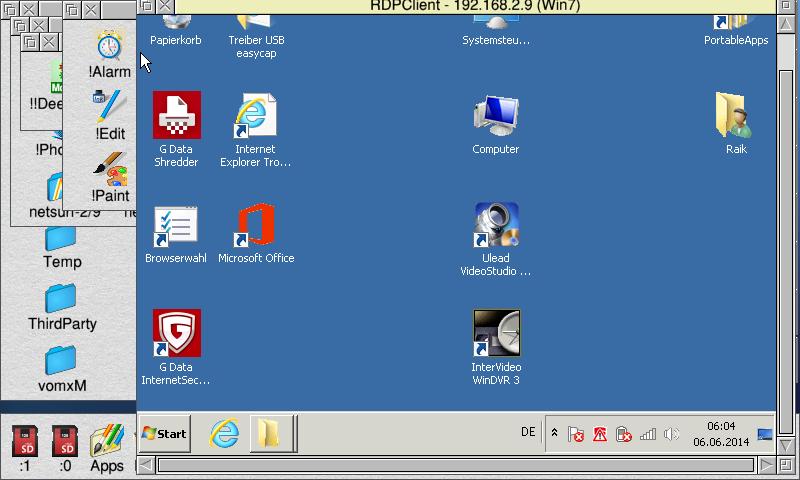Launch InterVideo WinDVR 3 shortcut
800x480 pixels.
pyautogui.click(x=496, y=347)
